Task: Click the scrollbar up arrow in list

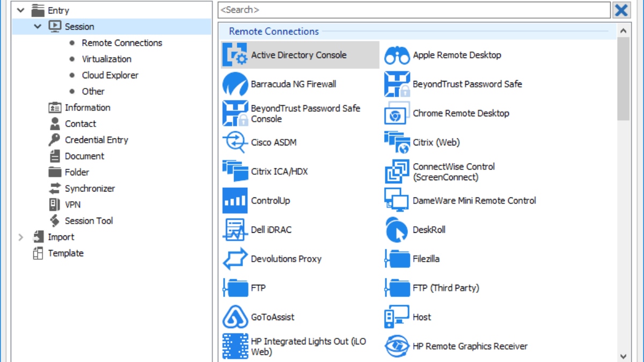Action: [x=623, y=31]
